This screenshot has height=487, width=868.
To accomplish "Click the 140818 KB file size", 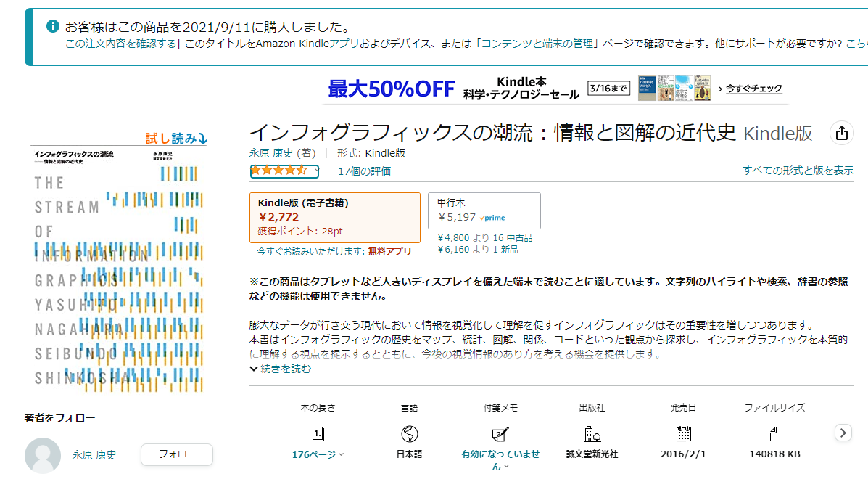I will (774, 454).
